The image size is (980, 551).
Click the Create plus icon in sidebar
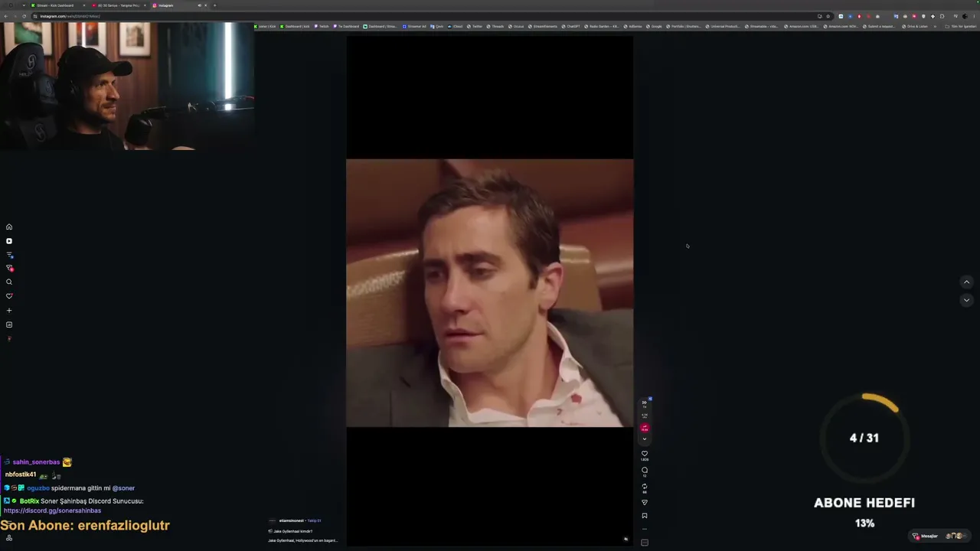click(9, 311)
